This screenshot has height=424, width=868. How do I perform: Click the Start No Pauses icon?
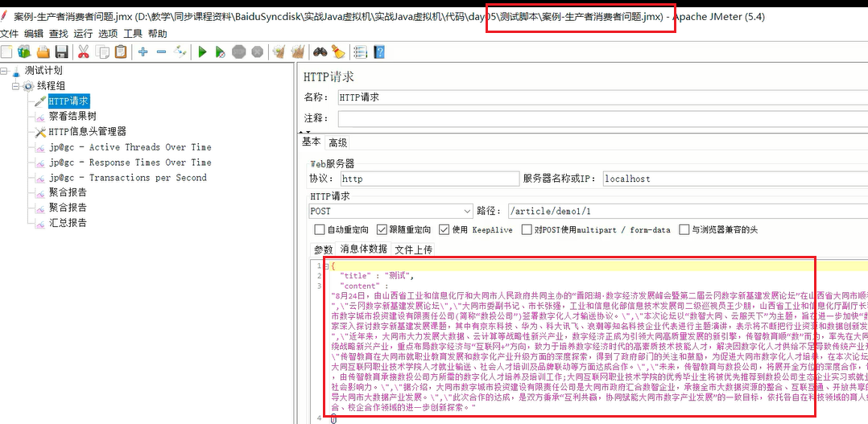pos(221,52)
